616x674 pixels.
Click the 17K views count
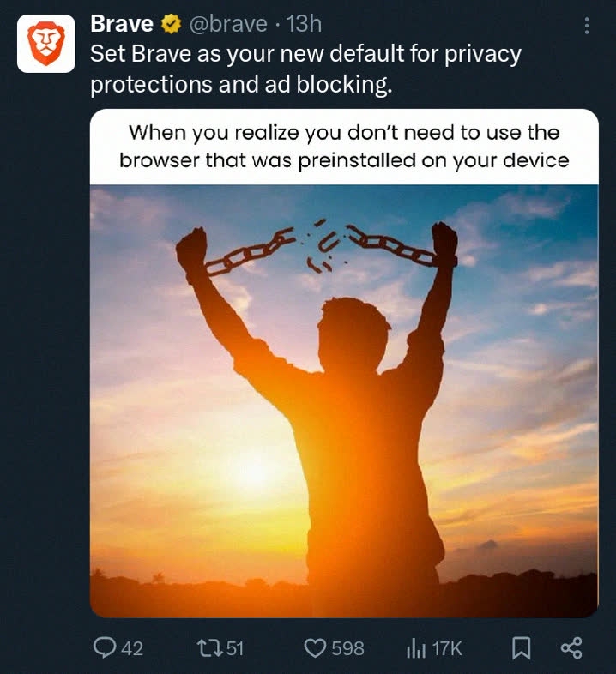[447, 648]
